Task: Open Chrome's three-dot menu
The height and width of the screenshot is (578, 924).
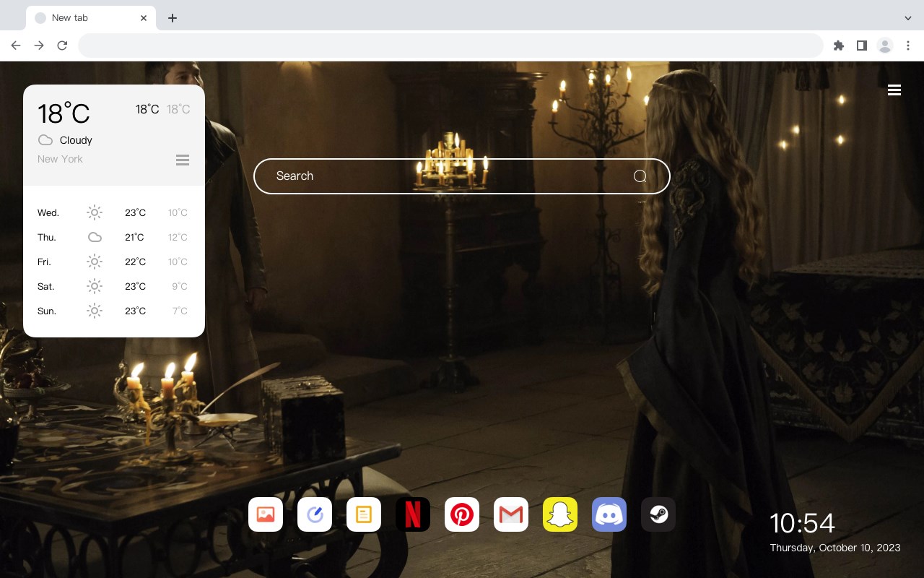Action: tap(908, 46)
